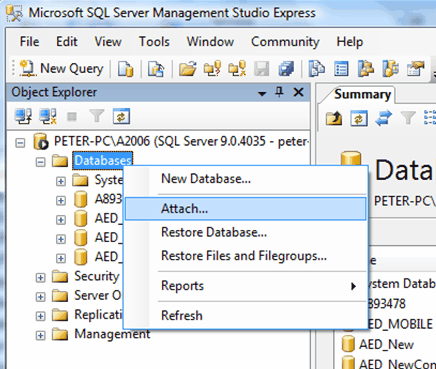The image size is (436, 369).
Task: Open Registered Servers from the toolbar
Action: 317,69
